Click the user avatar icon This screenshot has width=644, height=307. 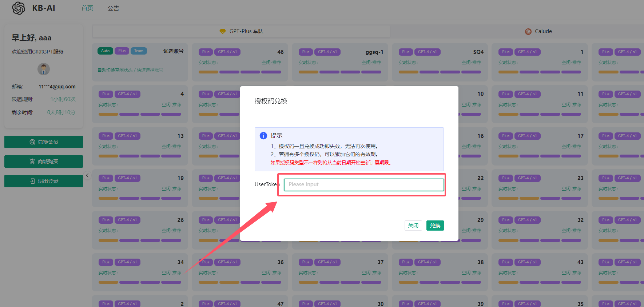[44, 69]
